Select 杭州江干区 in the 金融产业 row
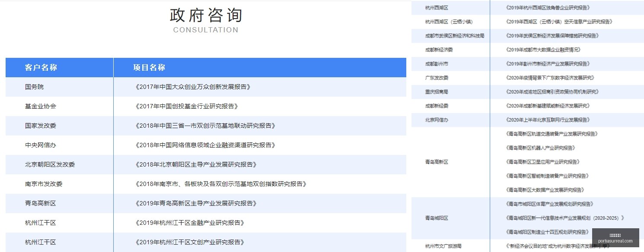 tap(41, 223)
